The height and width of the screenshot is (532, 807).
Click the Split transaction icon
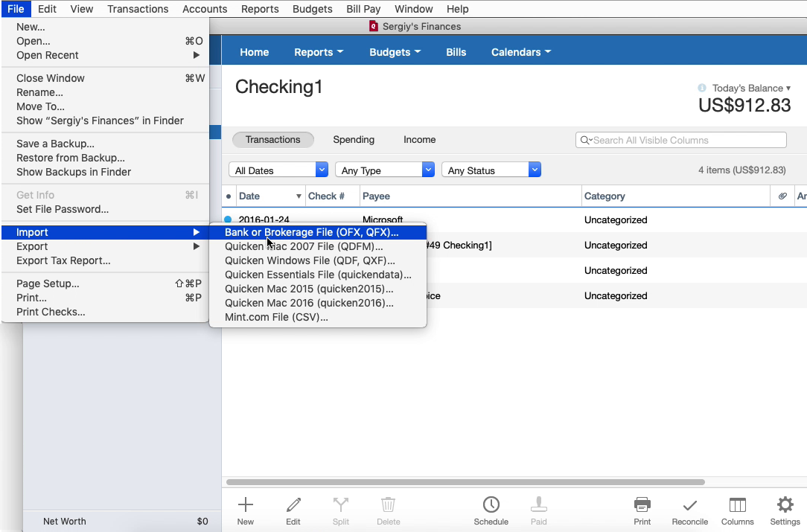pos(341,504)
